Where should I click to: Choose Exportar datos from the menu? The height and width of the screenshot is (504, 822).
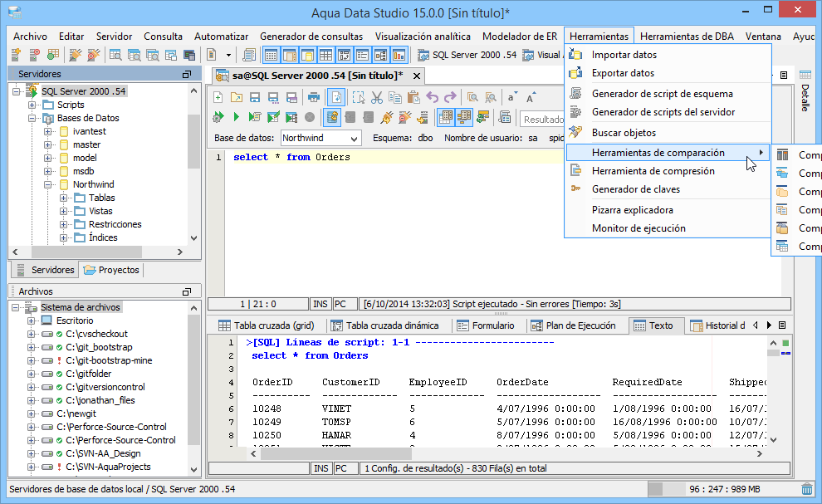point(667,73)
